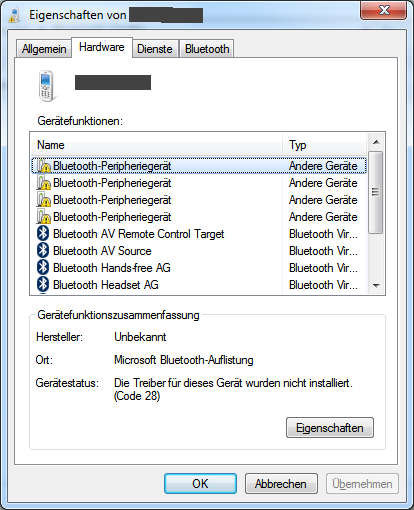Click the Bluetooth icon next to AV Source
This screenshot has height=510, width=414.
43,251
